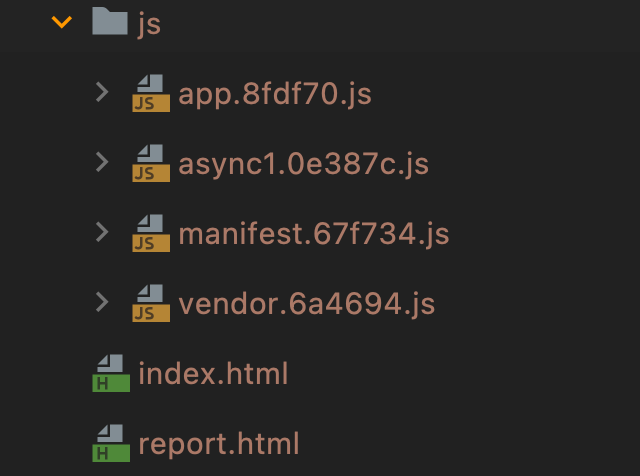Open report.html file name
The height and width of the screenshot is (476, 640).
point(219,443)
